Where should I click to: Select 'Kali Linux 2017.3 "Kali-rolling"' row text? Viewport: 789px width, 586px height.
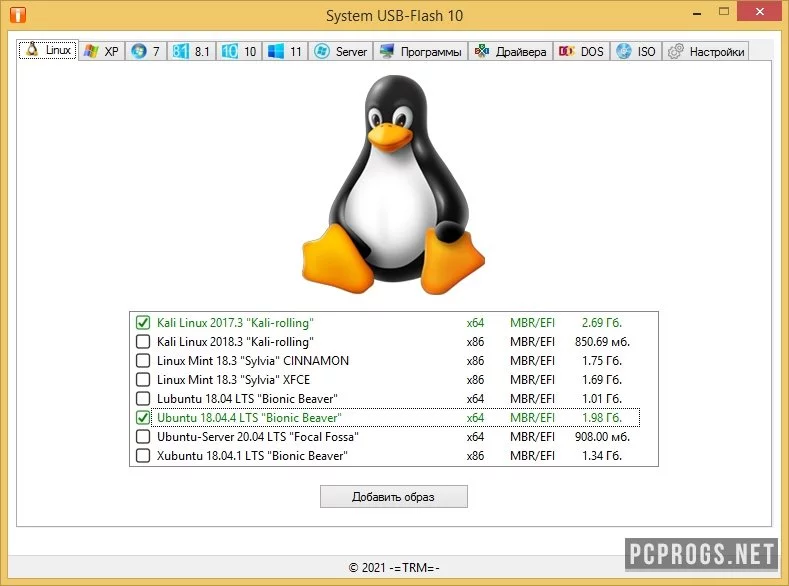pyautogui.click(x=235, y=322)
